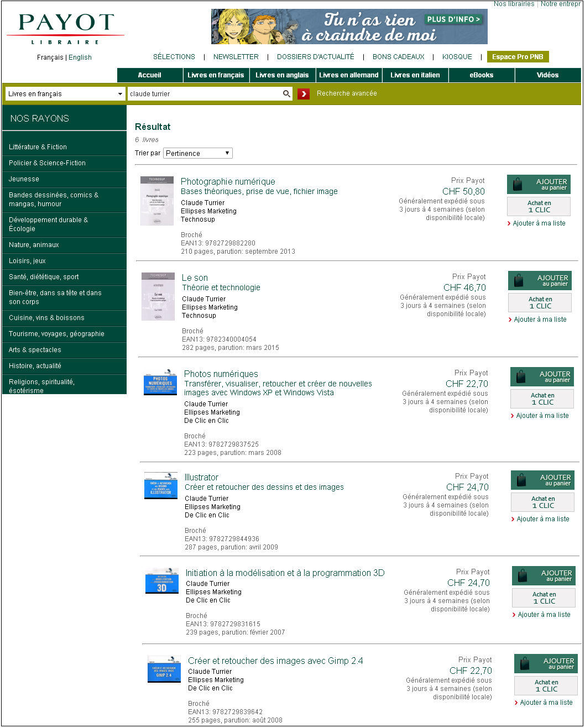Open Santé, diététique, sport category
585x728 pixels.
point(64,277)
